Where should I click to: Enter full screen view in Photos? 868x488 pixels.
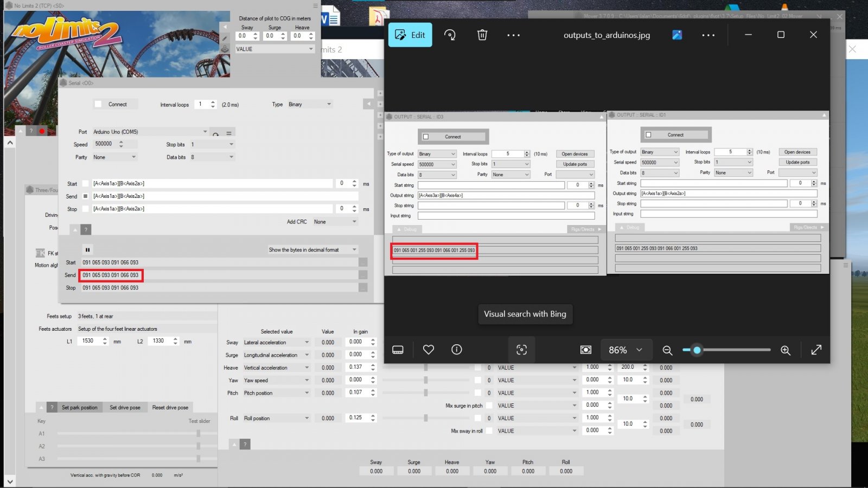[x=816, y=350]
